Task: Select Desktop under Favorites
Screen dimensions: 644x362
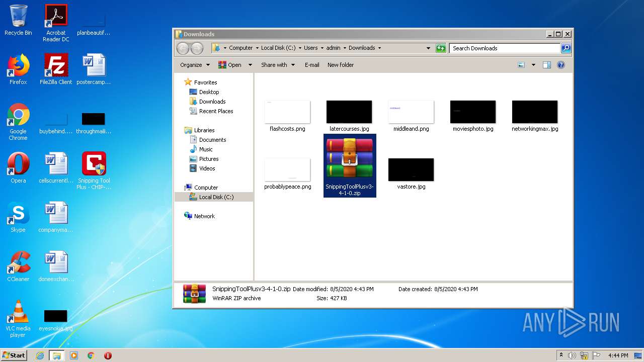Action: (209, 92)
